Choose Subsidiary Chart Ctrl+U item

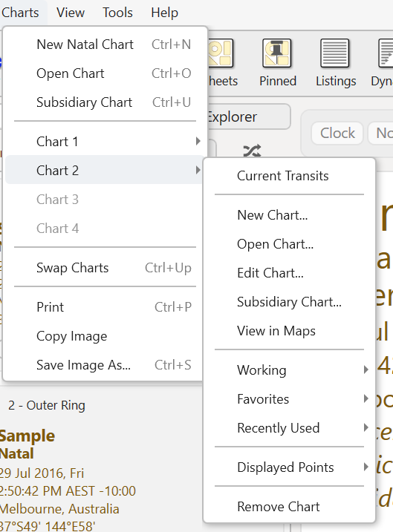click(105, 102)
